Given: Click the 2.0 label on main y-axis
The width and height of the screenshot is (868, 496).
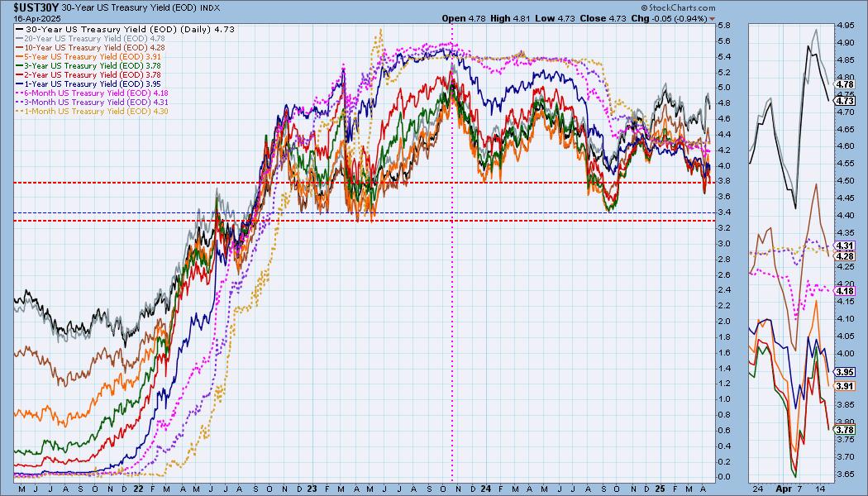Looking at the screenshot, I should point(724,321).
